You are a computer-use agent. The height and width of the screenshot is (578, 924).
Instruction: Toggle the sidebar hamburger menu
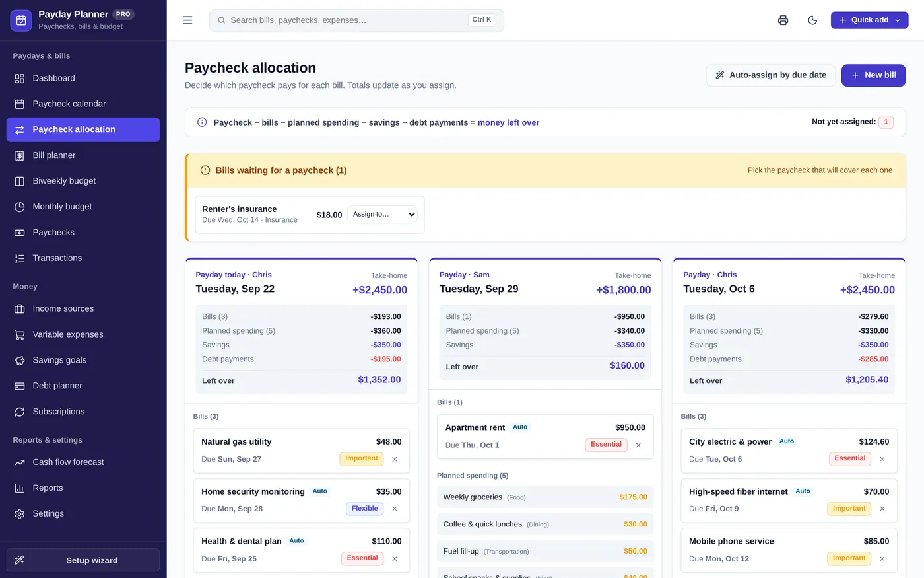point(187,20)
